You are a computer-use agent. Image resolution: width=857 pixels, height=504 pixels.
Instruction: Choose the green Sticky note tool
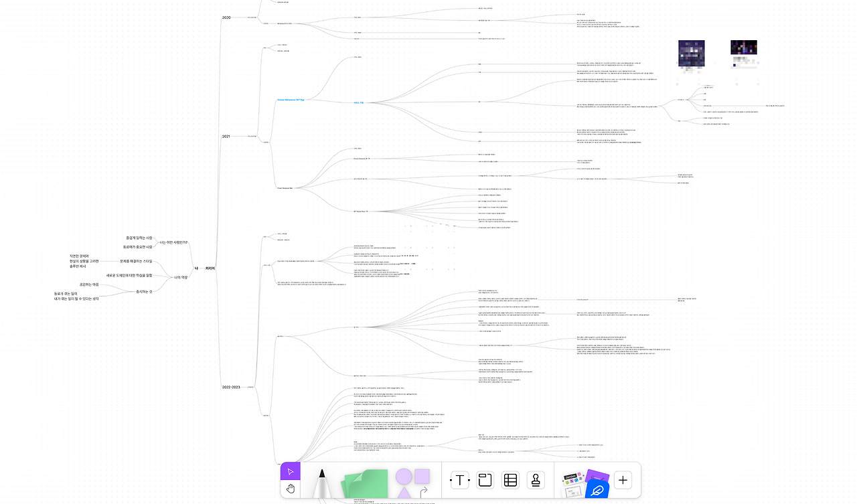[365, 483]
